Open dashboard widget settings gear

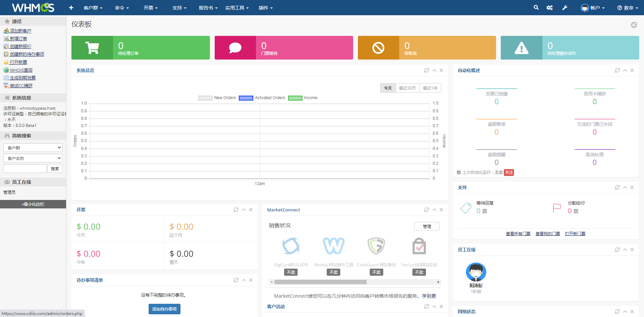(x=634, y=25)
